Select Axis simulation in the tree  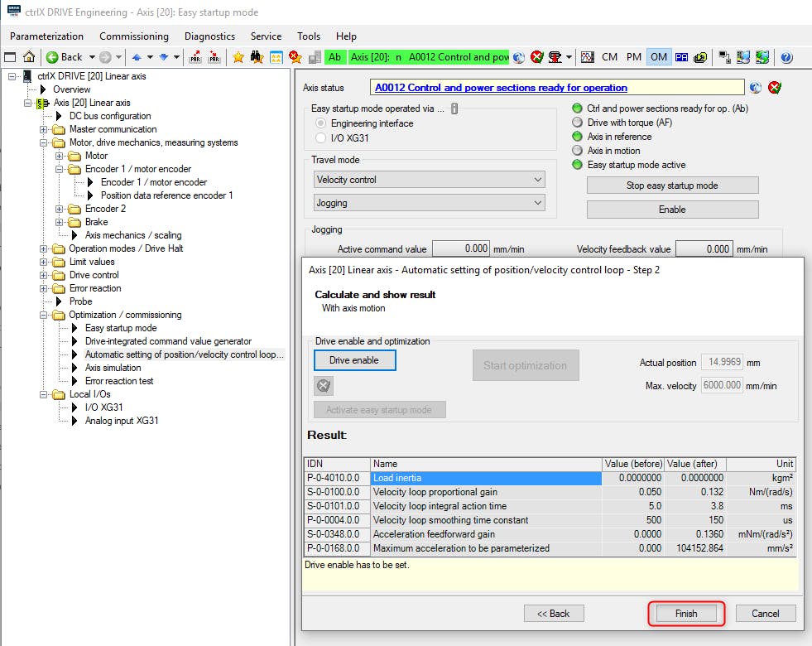pos(113,368)
